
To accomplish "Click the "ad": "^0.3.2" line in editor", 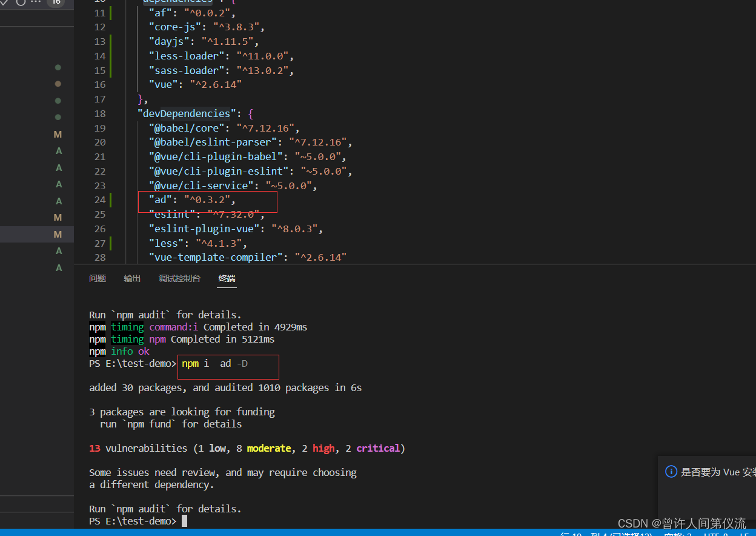I will pos(191,200).
